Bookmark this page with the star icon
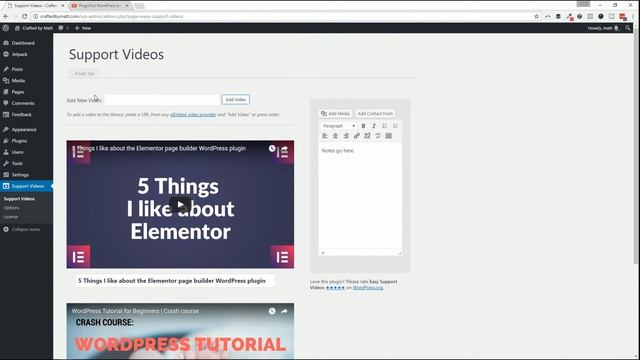The height and width of the screenshot is (360, 640). point(536,16)
